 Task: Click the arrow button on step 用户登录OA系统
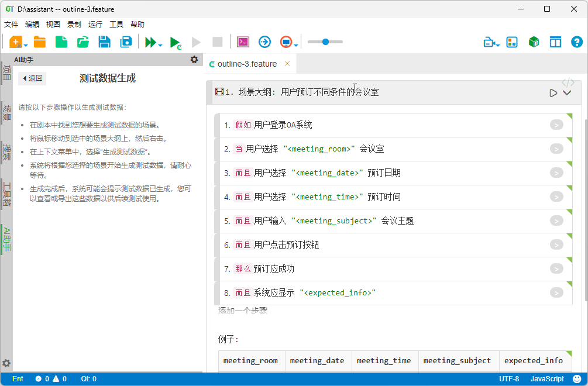click(x=556, y=125)
